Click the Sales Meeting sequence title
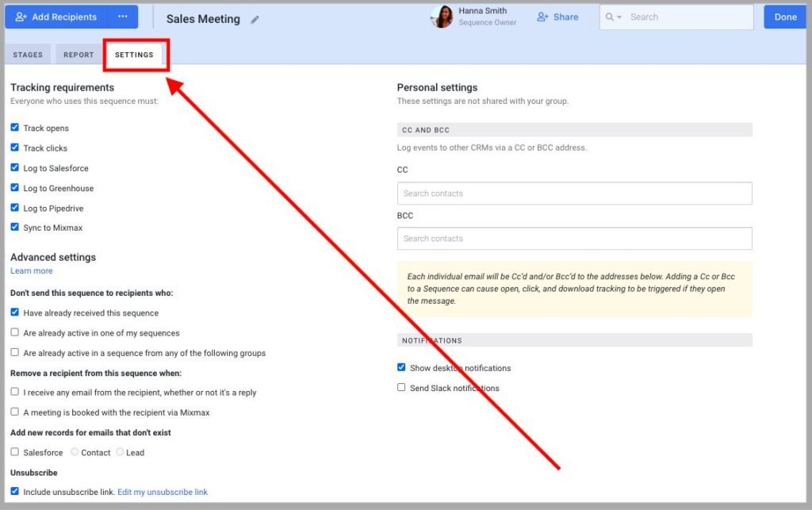 tap(203, 19)
